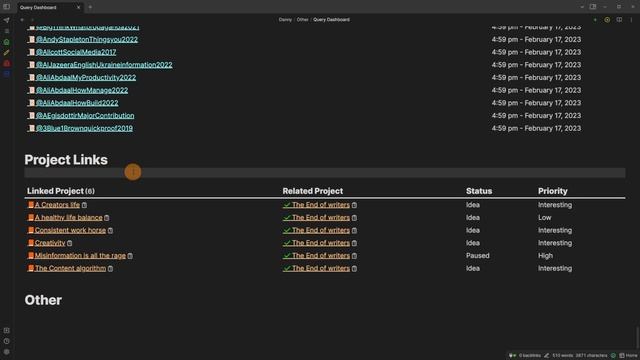The height and width of the screenshot is (360, 640).
Task: Click the copy icon beside A Creators life
Action: coord(84,205)
